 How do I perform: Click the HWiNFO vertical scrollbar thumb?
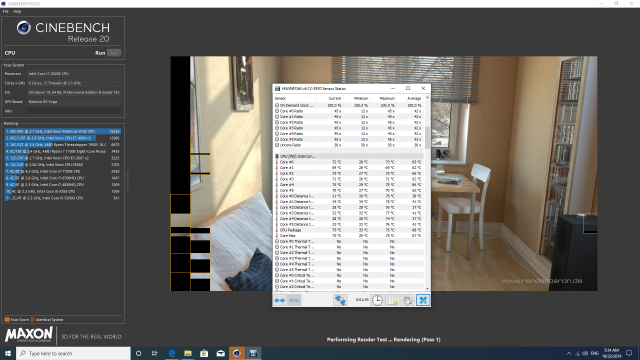[427, 138]
